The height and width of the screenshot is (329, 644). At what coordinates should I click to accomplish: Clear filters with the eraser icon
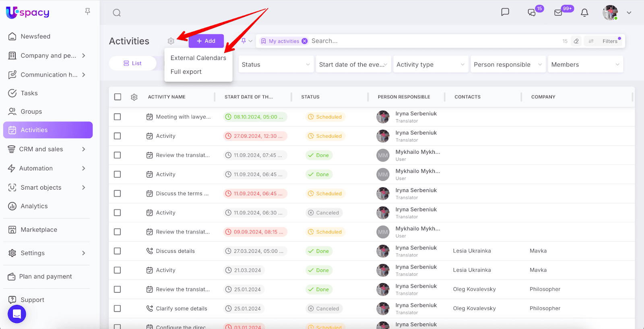click(576, 41)
